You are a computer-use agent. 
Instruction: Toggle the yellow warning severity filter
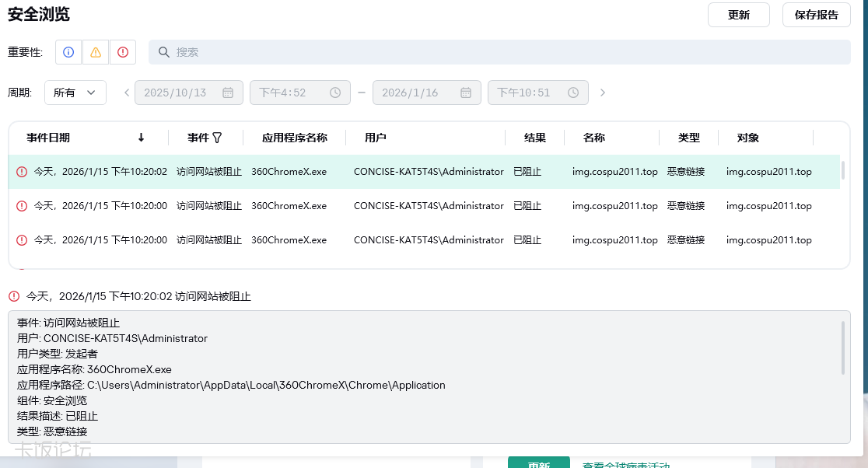[96, 51]
